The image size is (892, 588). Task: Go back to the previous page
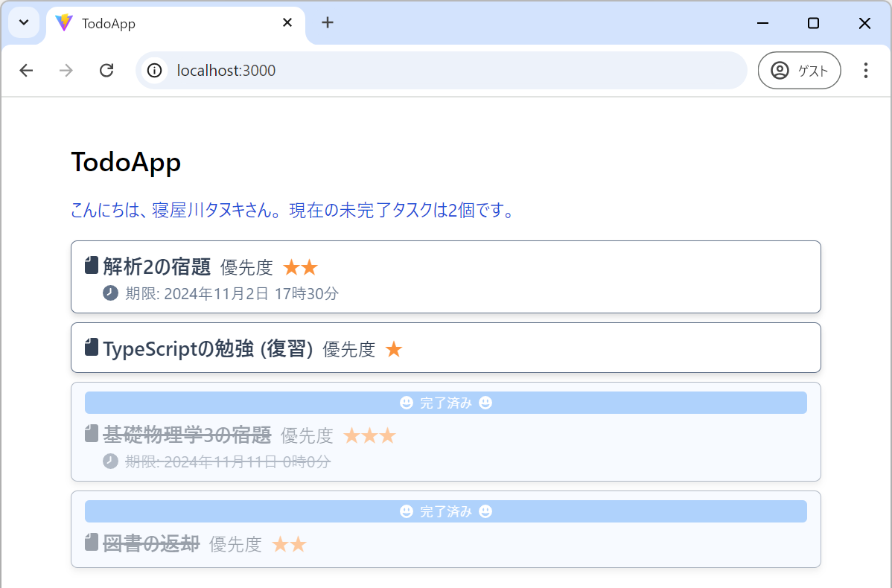tap(26, 70)
